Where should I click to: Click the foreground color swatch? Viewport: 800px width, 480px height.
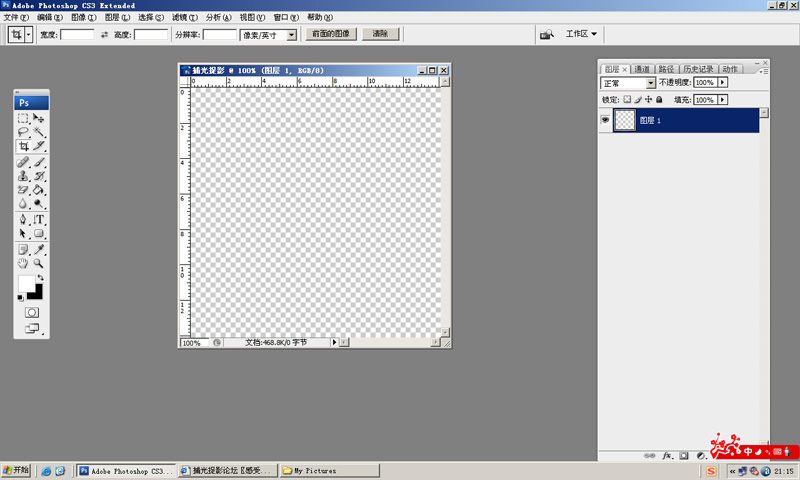27,284
